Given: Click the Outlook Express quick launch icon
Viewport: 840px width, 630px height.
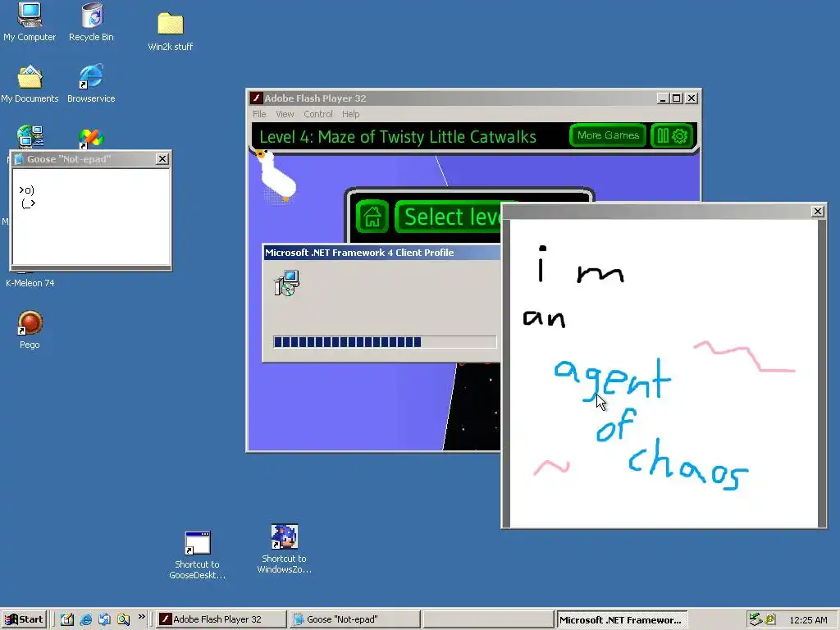Looking at the screenshot, I should [x=104, y=619].
